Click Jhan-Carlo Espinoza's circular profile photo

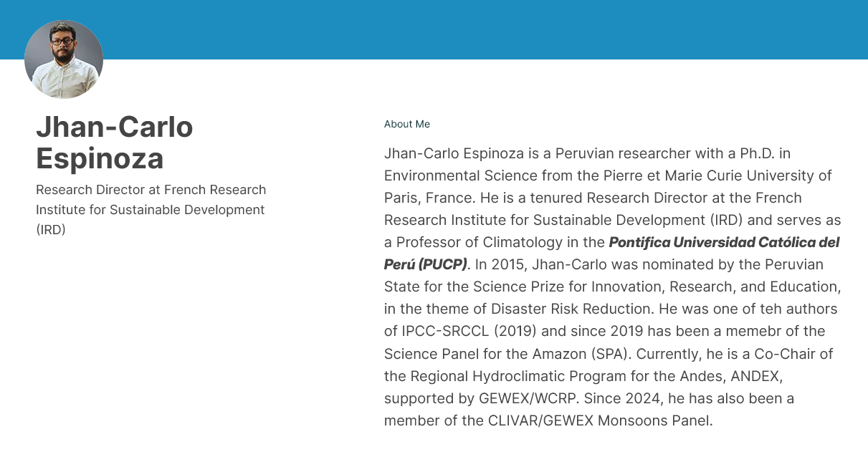pyautogui.click(x=64, y=59)
